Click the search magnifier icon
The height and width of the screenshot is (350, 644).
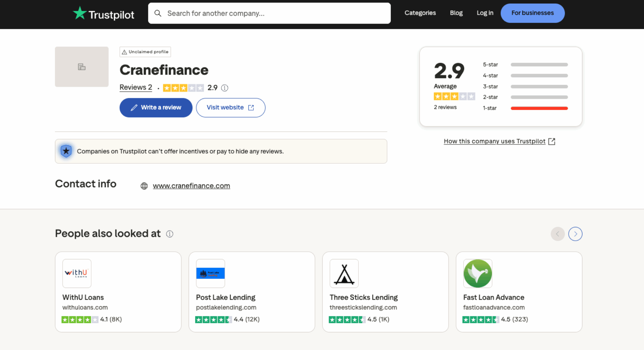pyautogui.click(x=158, y=13)
